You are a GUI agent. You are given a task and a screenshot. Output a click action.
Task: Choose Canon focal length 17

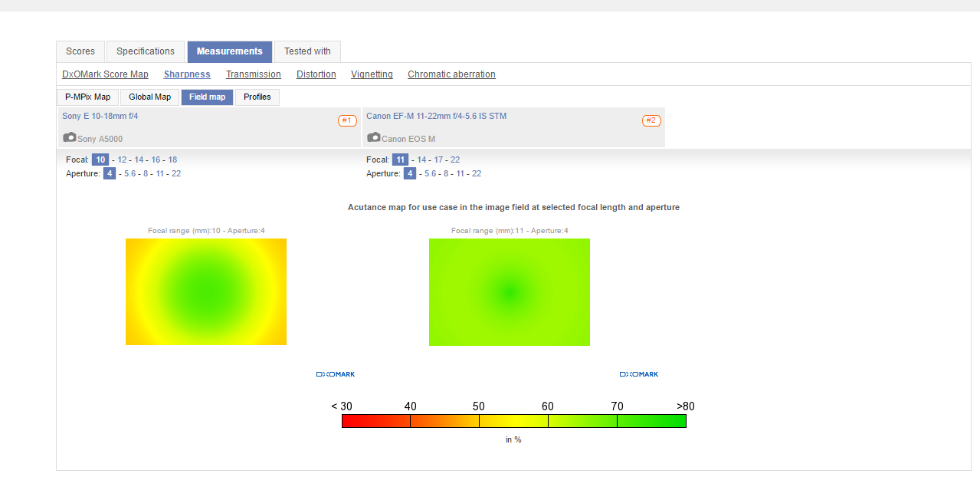click(x=438, y=160)
